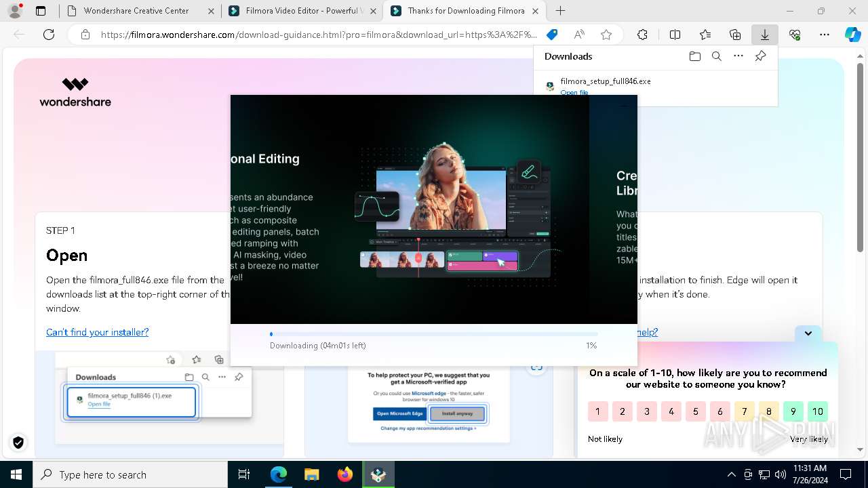Rate recommendation as 3
Viewport: 868px width, 488px height.
coord(647,411)
